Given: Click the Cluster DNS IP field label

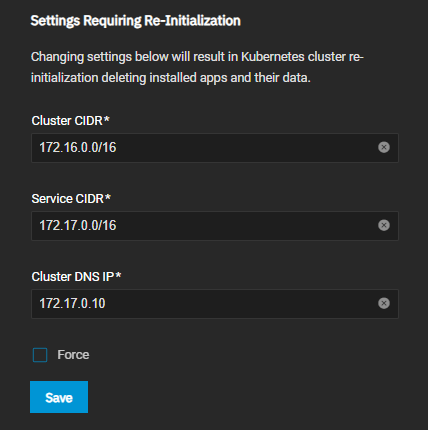Looking at the screenshot, I should click(73, 277).
